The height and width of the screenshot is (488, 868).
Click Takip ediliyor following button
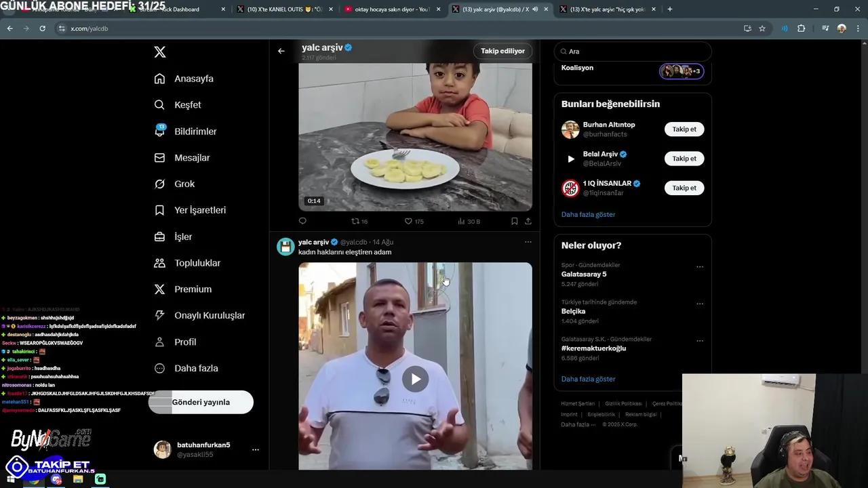[x=502, y=51]
